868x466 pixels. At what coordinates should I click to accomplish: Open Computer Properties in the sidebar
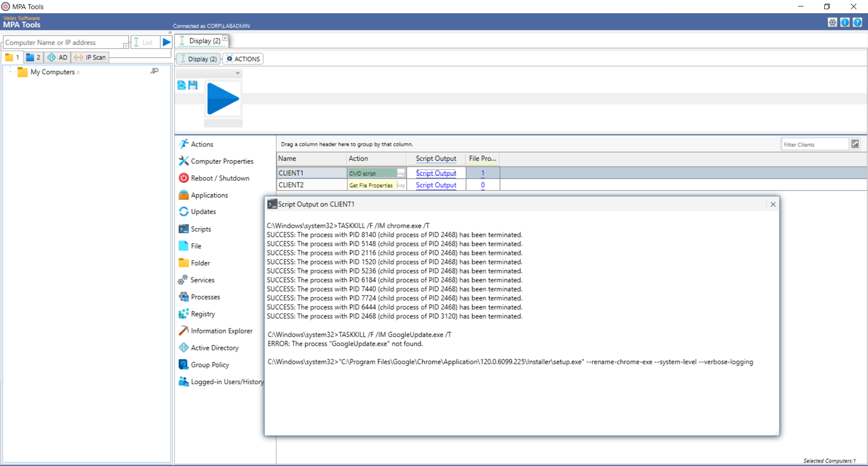[216, 161]
